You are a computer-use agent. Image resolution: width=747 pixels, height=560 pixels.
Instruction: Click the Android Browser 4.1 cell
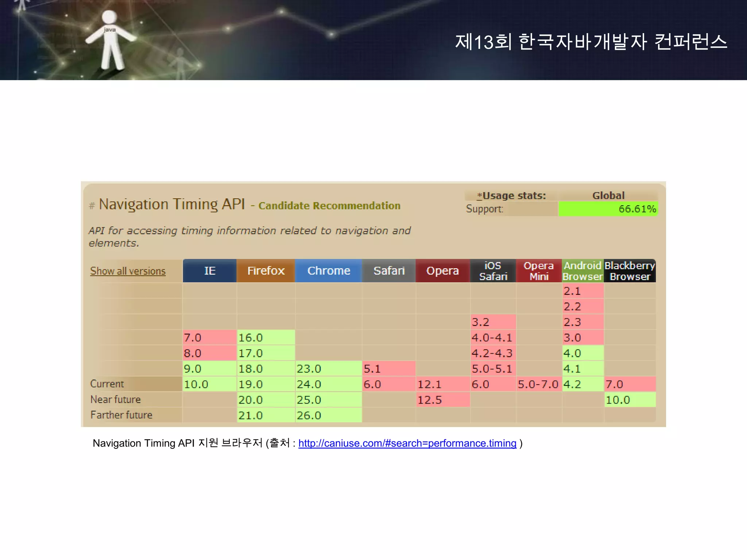coord(583,369)
